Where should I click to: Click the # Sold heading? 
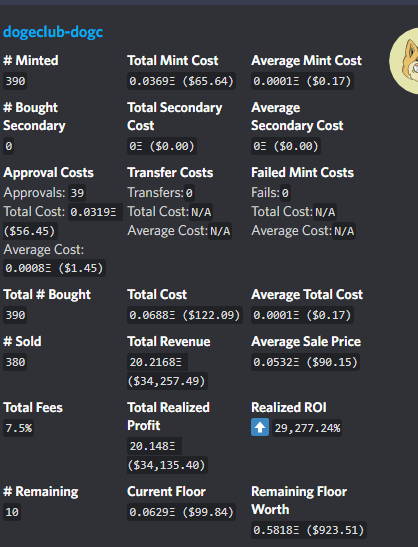22,342
